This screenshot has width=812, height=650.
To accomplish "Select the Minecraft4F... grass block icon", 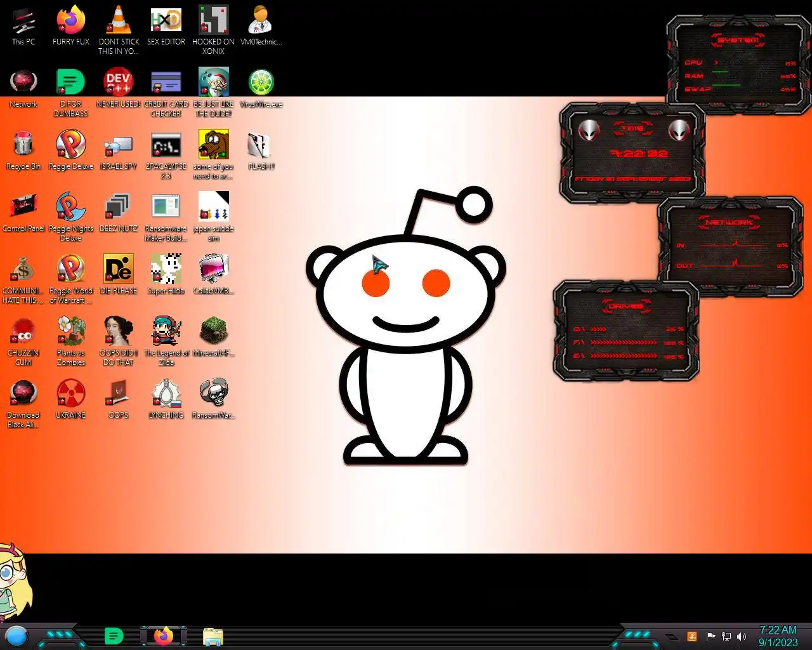I will click(214, 338).
